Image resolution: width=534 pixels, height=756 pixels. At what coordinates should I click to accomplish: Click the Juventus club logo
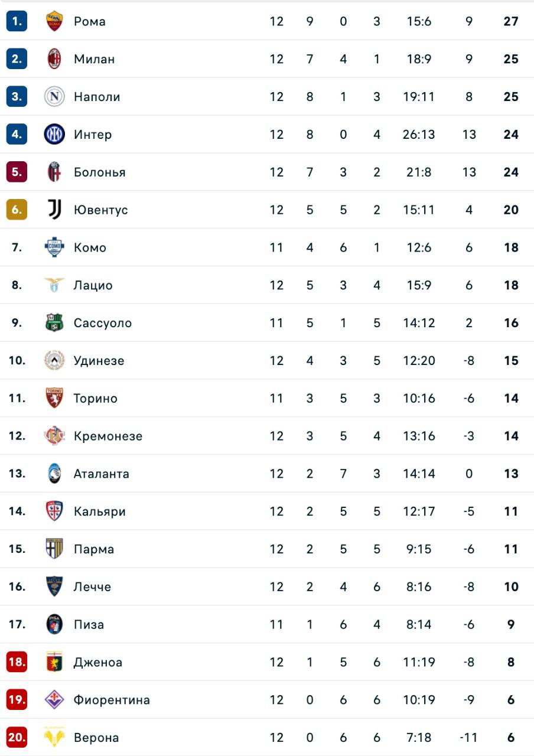[54, 210]
